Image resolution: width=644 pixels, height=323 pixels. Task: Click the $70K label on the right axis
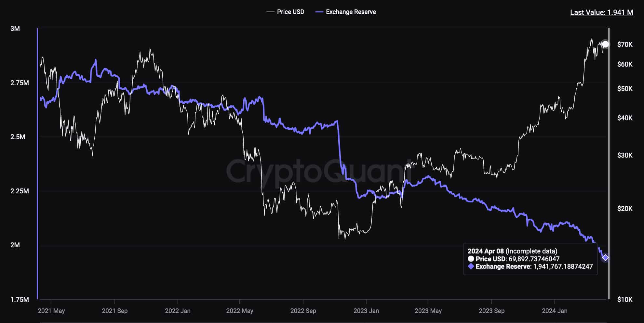click(x=625, y=45)
